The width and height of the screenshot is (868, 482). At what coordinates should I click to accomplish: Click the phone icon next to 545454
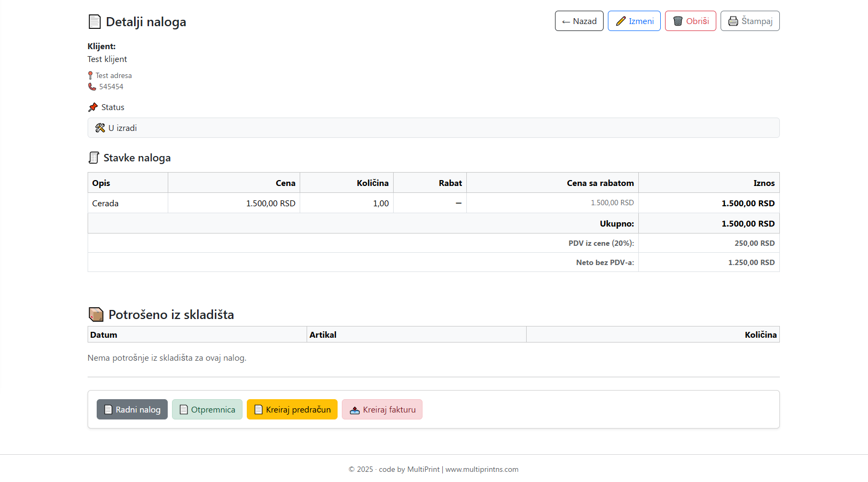(92, 87)
